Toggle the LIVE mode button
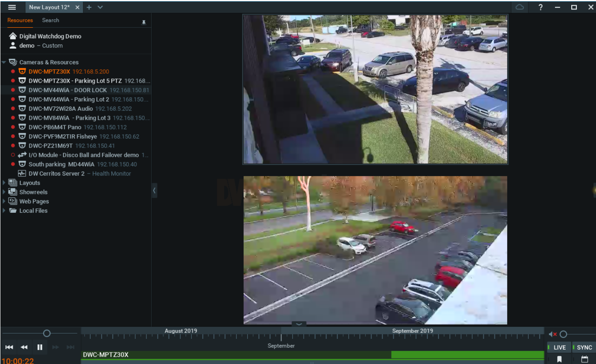Image resolution: width=596 pixels, height=364 pixels. 559,347
